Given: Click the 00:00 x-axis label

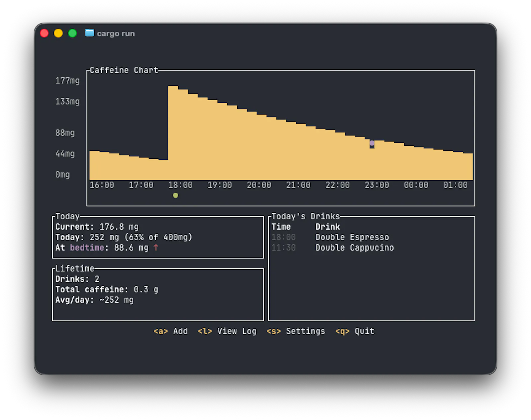Looking at the screenshot, I should 416,185.
